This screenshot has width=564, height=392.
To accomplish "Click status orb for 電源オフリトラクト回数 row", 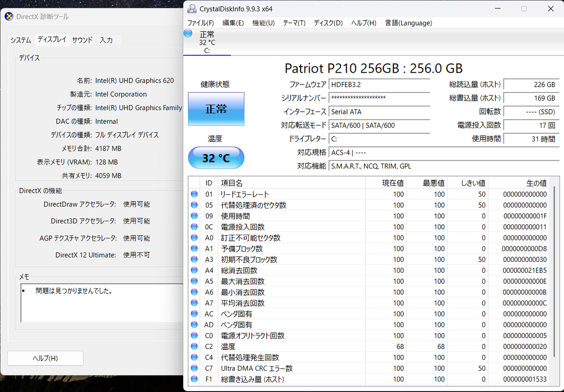I will point(194,336).
